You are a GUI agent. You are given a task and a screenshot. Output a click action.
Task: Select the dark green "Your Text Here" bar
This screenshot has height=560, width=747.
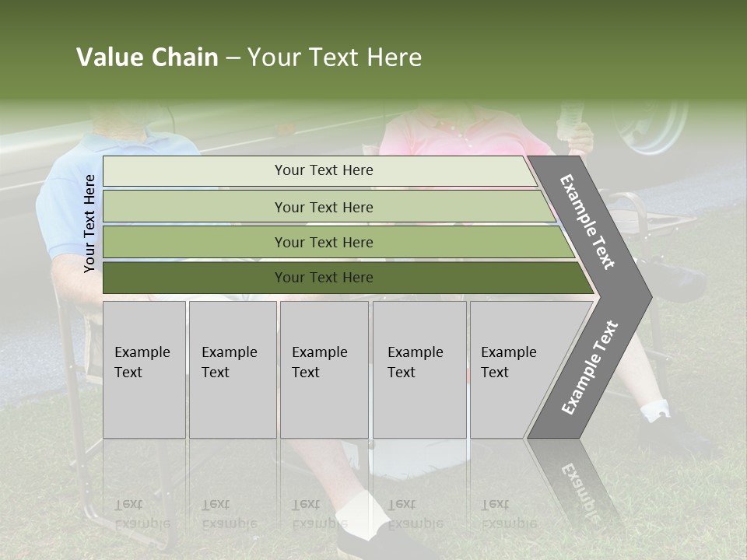[323, 278]
